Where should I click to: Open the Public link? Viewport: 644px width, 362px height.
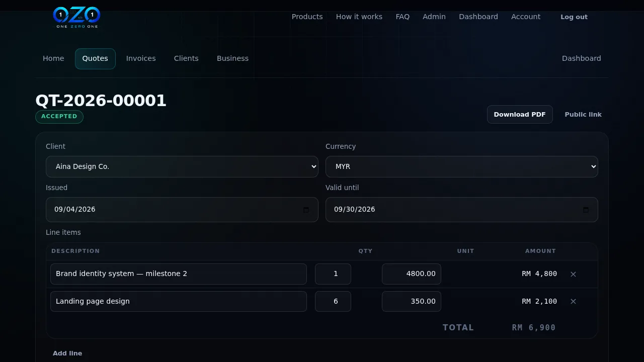pos(583,115)
